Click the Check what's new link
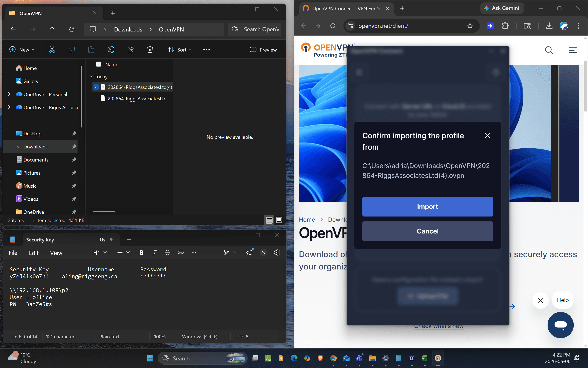The width and height of the screenshot is (588, 368). (439, 327)
